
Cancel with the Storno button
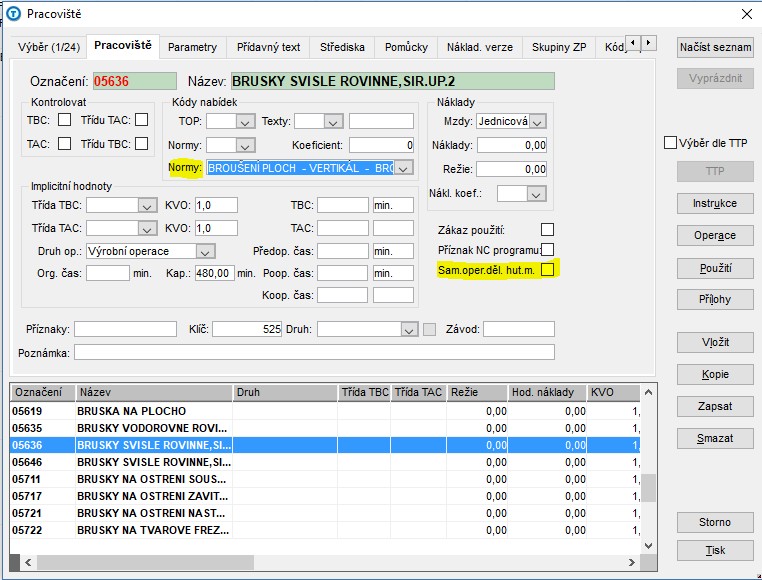(x=715, y=522)
